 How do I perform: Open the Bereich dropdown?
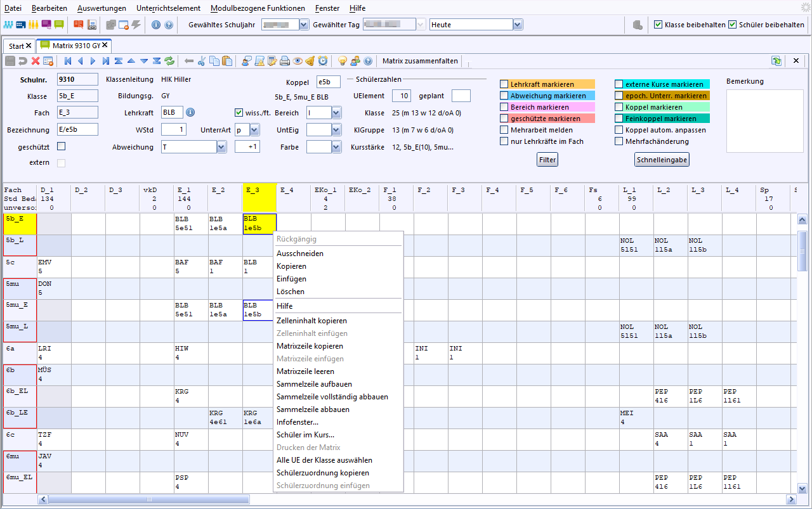[336, 112]
